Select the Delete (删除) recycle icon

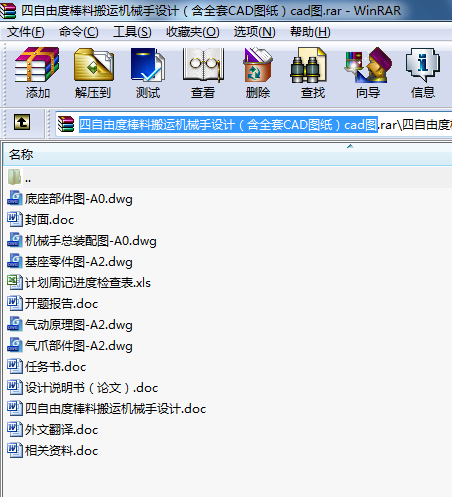tap(258, 73)
